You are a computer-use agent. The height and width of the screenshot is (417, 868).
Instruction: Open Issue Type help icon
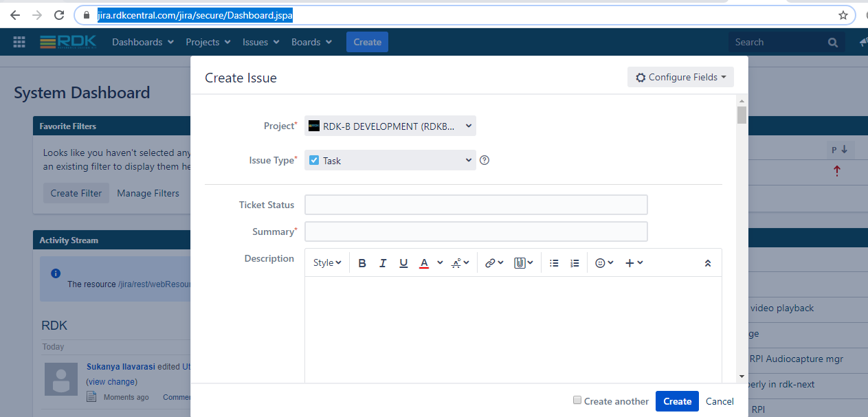pos(485,160)
